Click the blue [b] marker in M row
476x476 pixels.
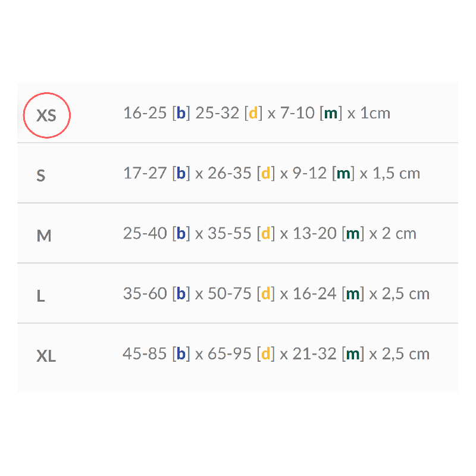[x=181, y=233]
